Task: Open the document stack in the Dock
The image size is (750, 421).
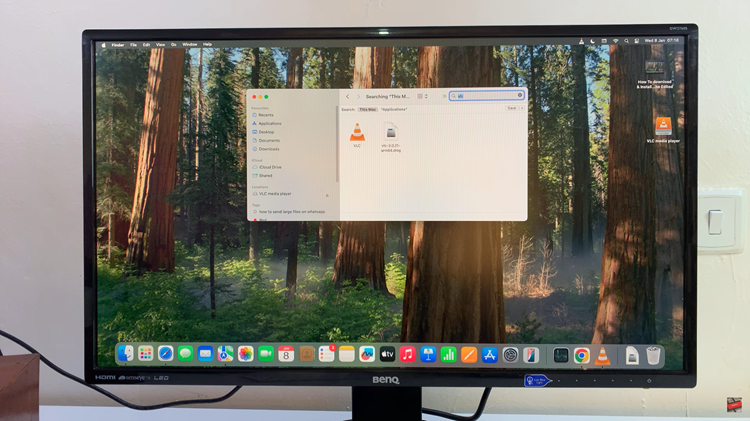Action: click(x=632, y=356)
